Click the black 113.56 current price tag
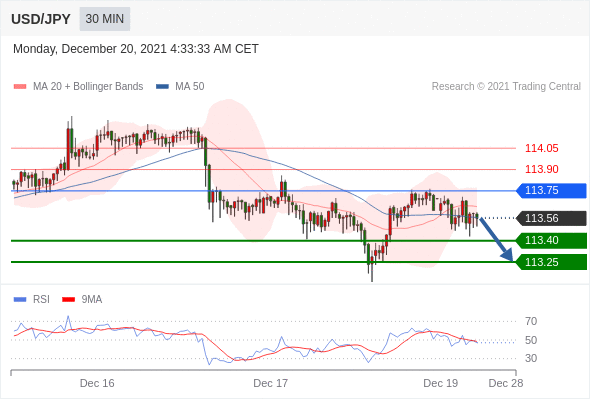Viewport: 590px width, 400px height. [551, 218]
